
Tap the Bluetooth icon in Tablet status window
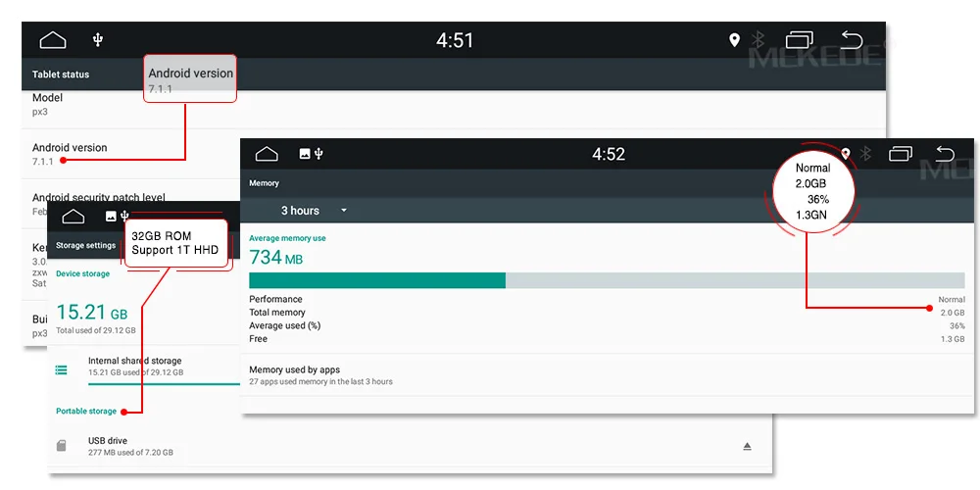tap(759, 40)
